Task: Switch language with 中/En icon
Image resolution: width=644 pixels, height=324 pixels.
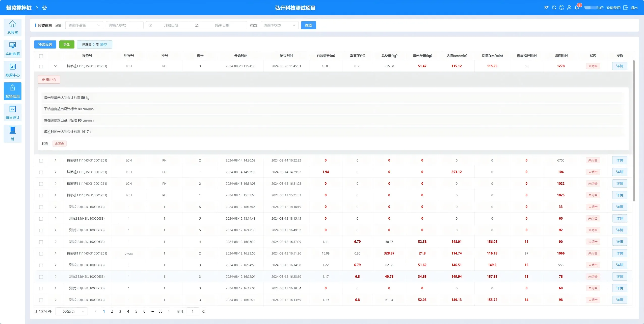Action: tap(561, 8)
